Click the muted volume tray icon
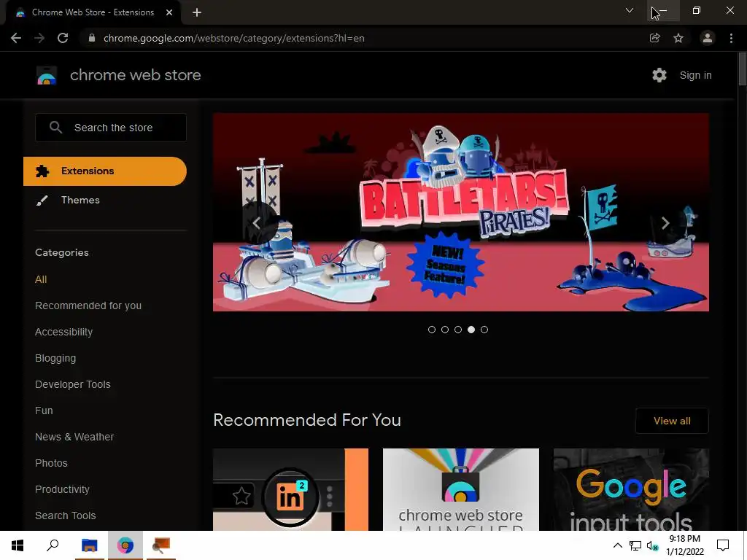Viewport: 747px width, 560px height. coord(652,545)
